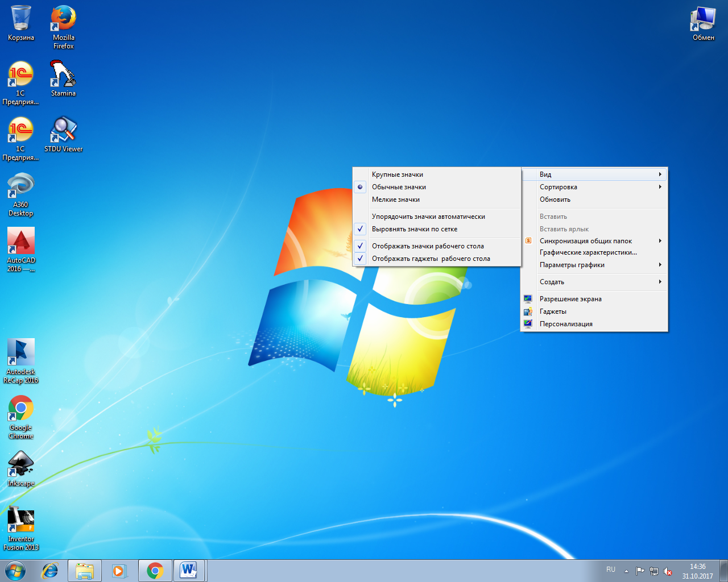Click the Show desktop button
The height and width of the screenshot is (582, 728).
pos(723,571)
